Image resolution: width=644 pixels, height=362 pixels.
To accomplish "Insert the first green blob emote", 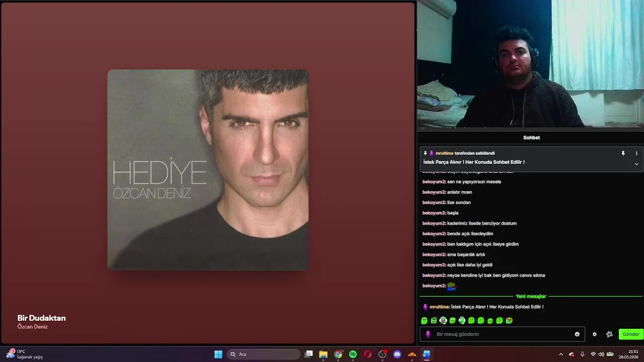I will coord(424,320).
